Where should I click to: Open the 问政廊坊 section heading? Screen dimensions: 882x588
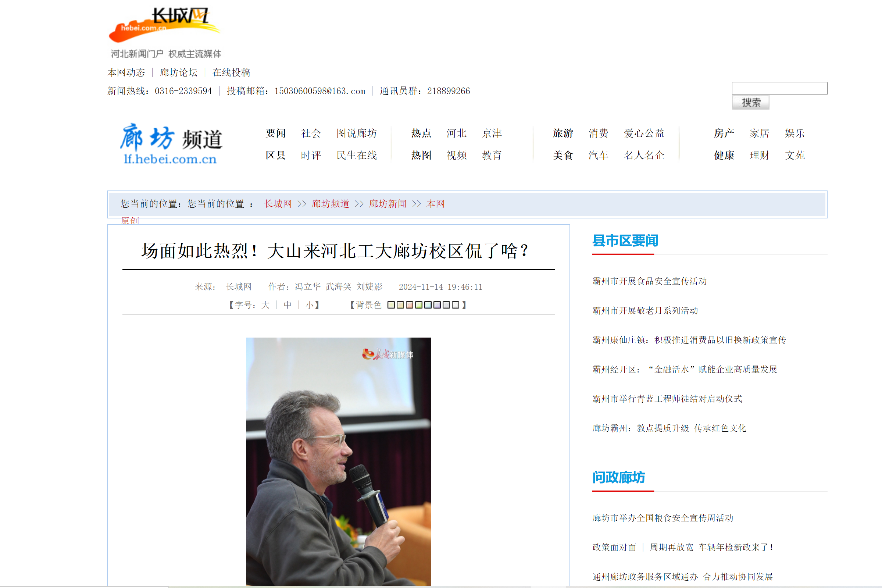point(618,477)
